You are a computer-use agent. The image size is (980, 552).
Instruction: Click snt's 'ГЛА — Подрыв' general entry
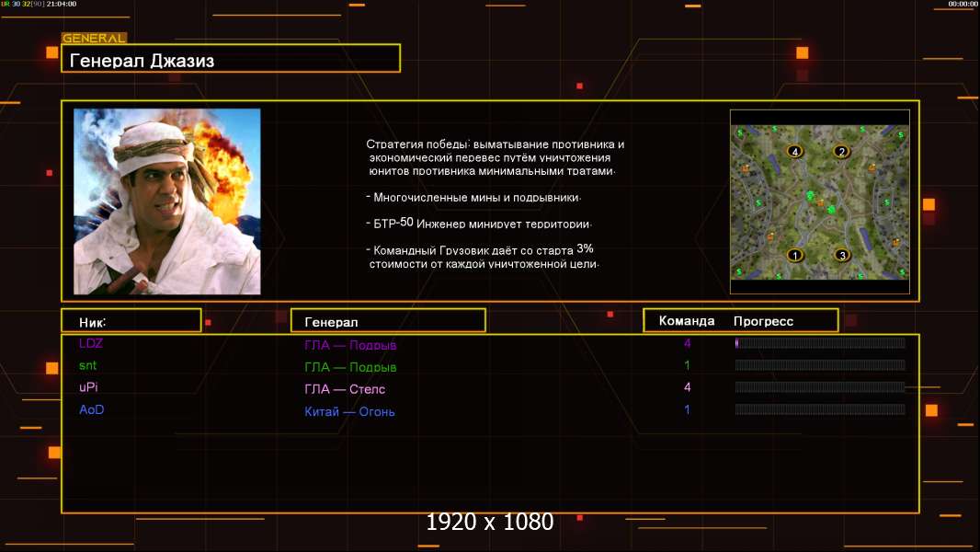pyautogui.click(x=350, y=367)
